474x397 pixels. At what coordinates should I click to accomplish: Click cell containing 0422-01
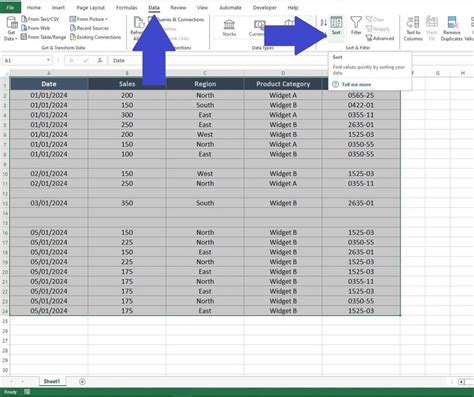point(361,105)
